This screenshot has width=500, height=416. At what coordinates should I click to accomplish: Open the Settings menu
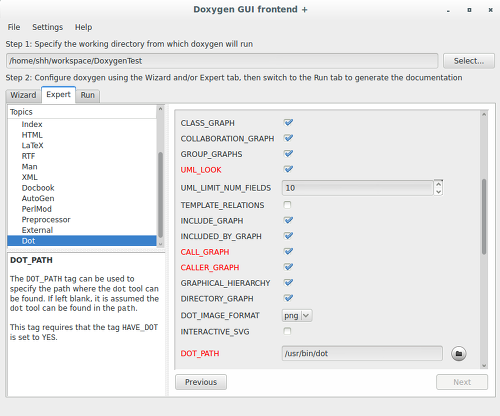(47, 27)
